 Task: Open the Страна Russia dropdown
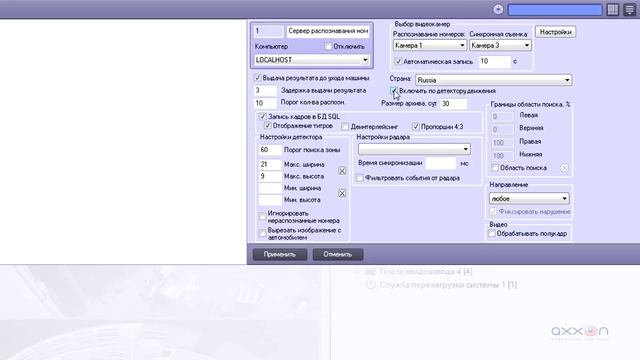pos(493,80)
